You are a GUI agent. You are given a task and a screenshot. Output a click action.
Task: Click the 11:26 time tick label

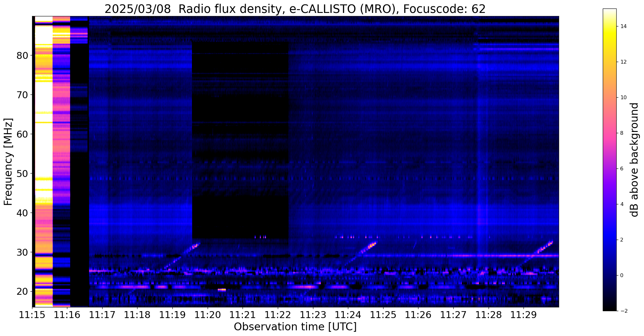tap(418, 315)
